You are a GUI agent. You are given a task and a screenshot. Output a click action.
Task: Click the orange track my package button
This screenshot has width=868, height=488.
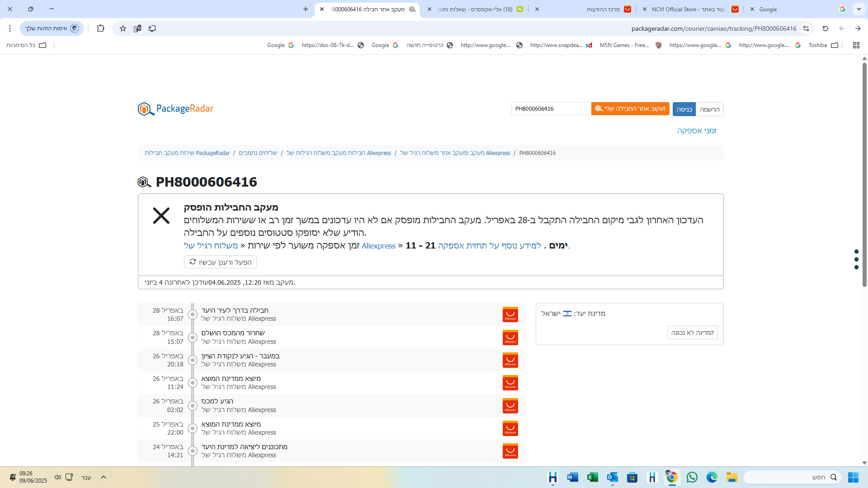click(630, 109)
